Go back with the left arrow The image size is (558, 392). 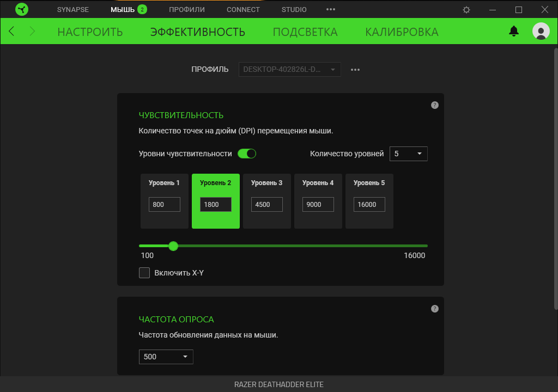[x=11, y=31]
